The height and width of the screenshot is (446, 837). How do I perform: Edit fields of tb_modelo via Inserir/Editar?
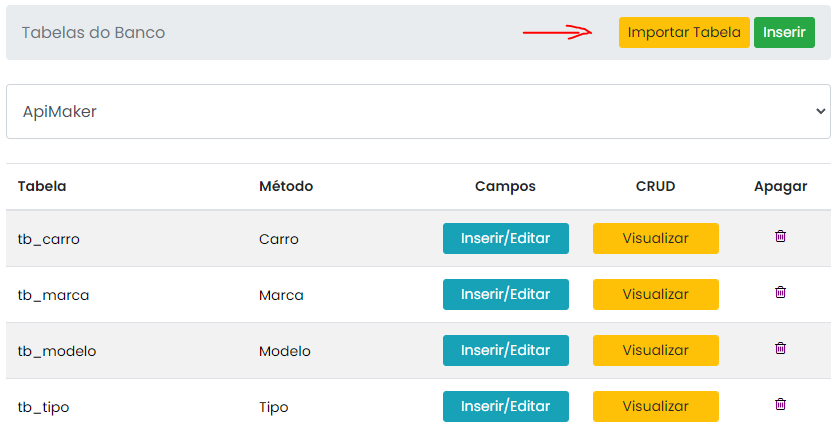505,351
